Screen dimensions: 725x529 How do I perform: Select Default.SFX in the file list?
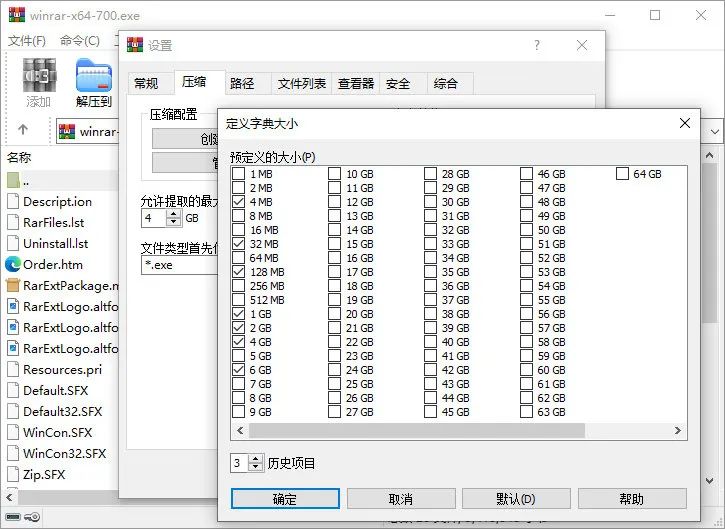pos(55,390)
